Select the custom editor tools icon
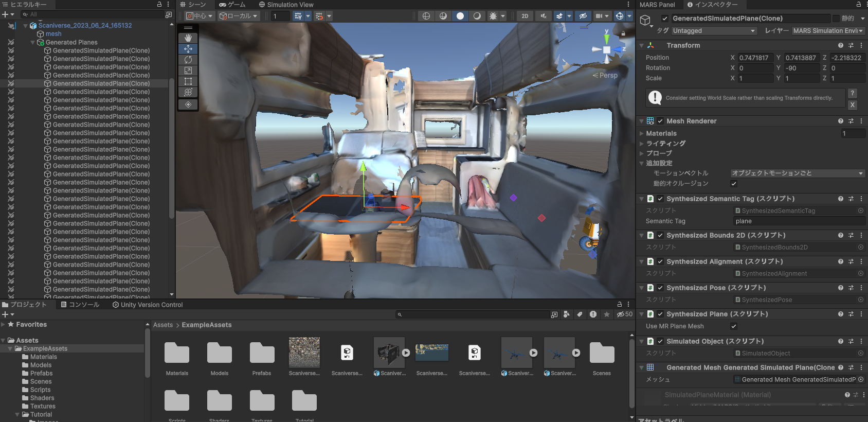This screenshot has height=422, width=868. tap(188, 104)
